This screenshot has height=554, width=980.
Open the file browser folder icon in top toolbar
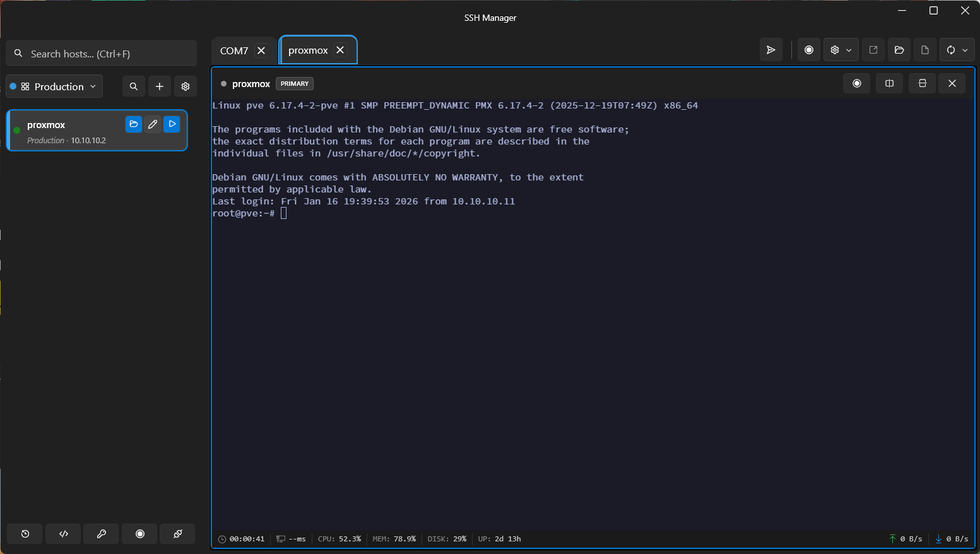899,50
